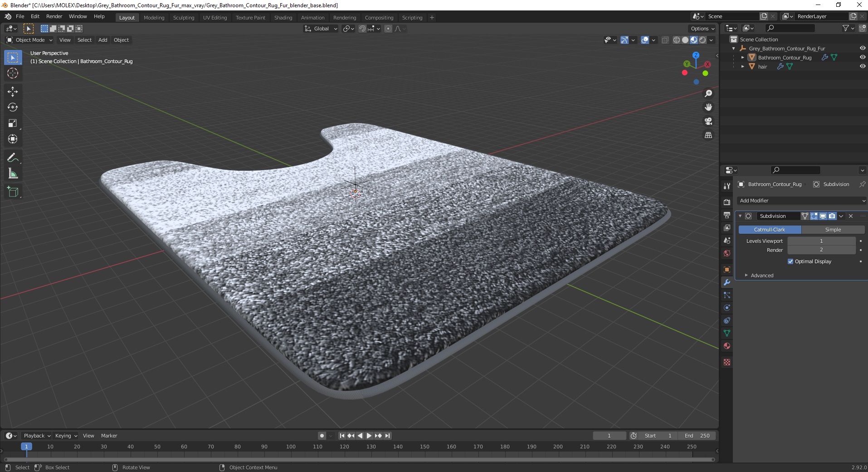Open the Object properties tab

(727, 269)
